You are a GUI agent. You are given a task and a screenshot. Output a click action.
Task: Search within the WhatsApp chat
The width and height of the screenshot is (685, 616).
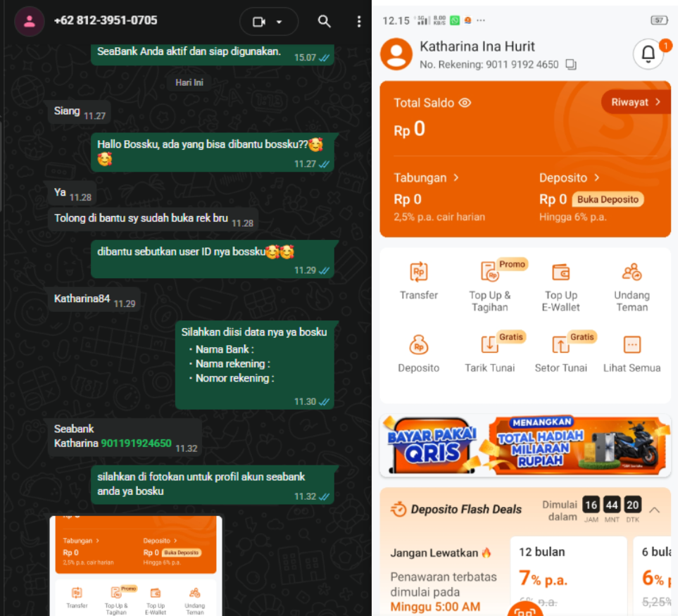pyautogui.click(x=324, y=21)
